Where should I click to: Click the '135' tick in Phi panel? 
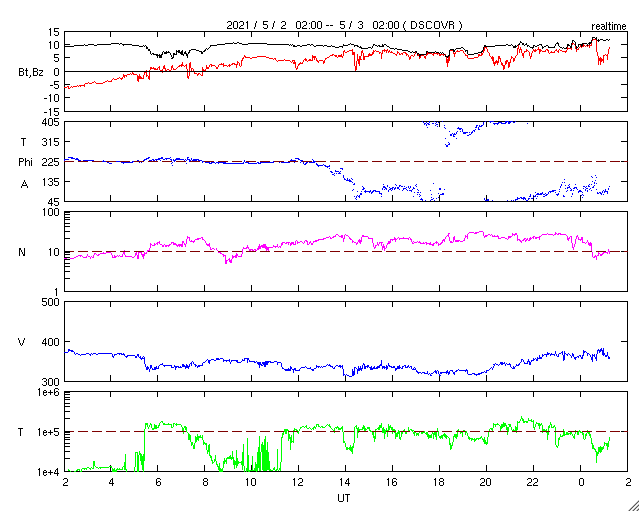[51, 182]
